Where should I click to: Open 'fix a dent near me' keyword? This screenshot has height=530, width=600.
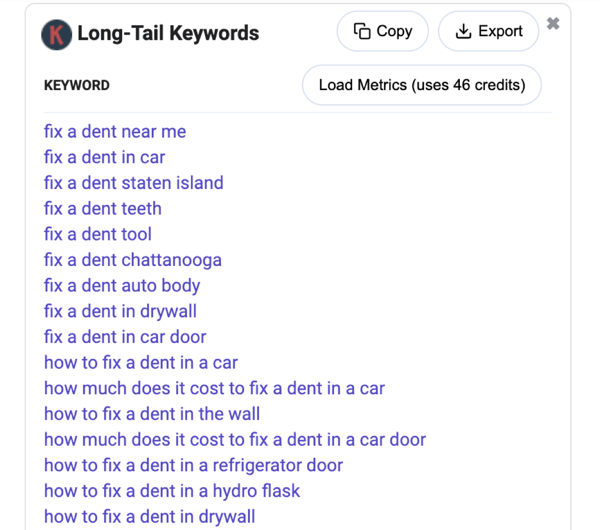pos(115,131)
